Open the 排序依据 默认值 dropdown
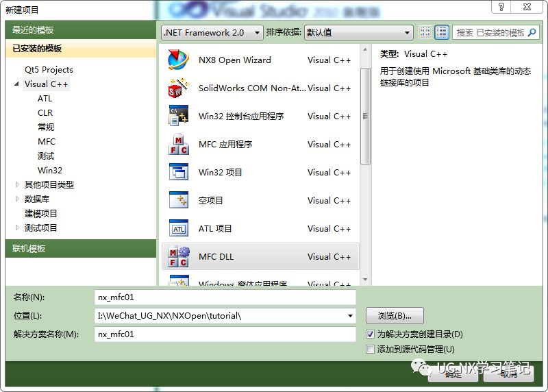Image resolution: width=548 pixels, height=392 pixels. [x=358, y=32]
